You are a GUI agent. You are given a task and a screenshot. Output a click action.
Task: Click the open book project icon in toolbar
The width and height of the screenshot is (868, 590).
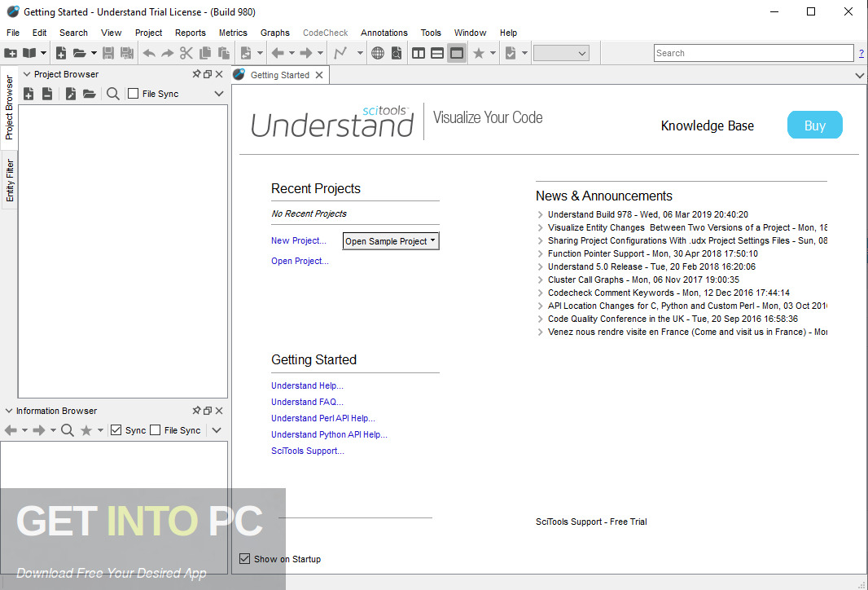click(29, 53)
